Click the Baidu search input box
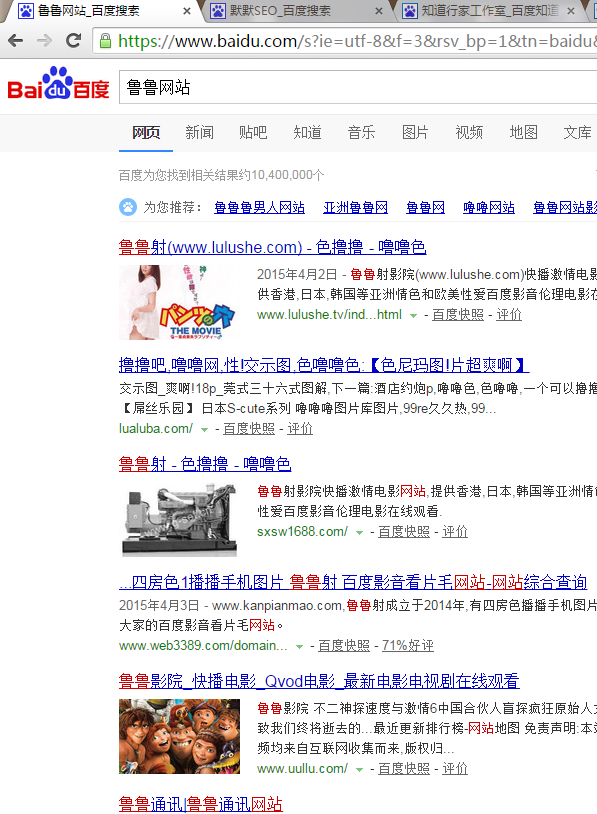 358,87
